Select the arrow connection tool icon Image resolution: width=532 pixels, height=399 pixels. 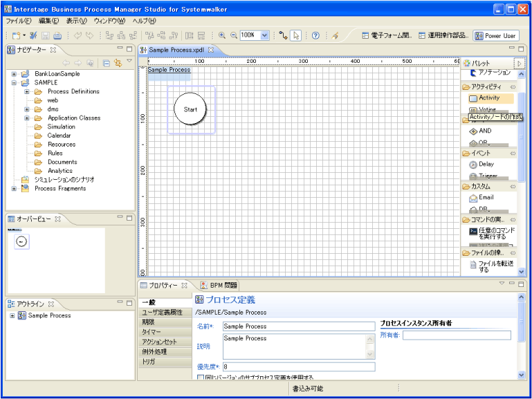[x=284, y=35]
